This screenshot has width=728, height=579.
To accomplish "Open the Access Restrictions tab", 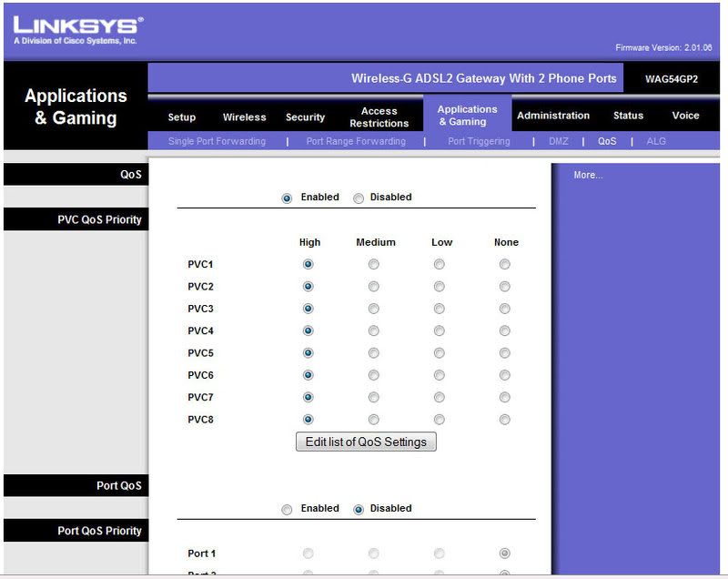I will pos(379,117).
